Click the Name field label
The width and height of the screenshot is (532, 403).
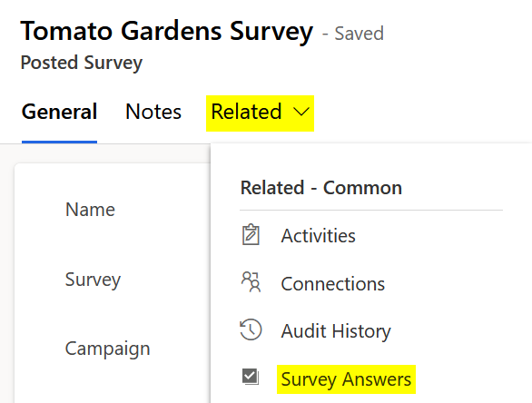click(x=90, y=210)
